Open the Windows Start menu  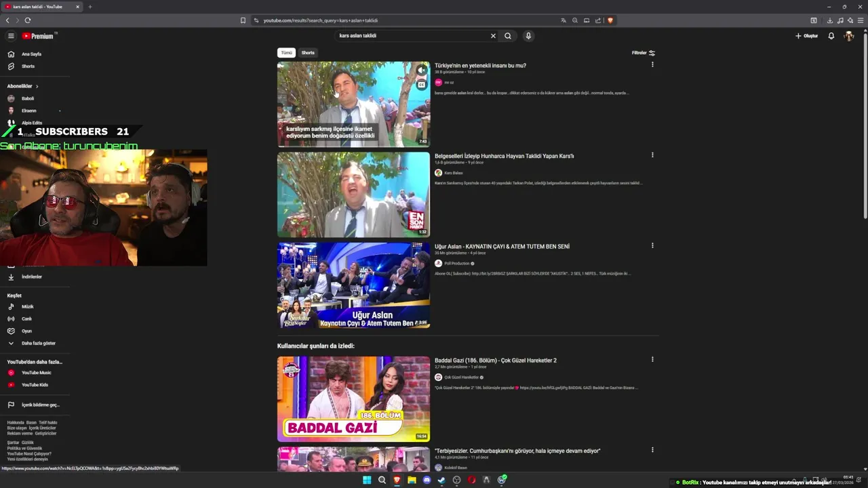pos(367,480)
